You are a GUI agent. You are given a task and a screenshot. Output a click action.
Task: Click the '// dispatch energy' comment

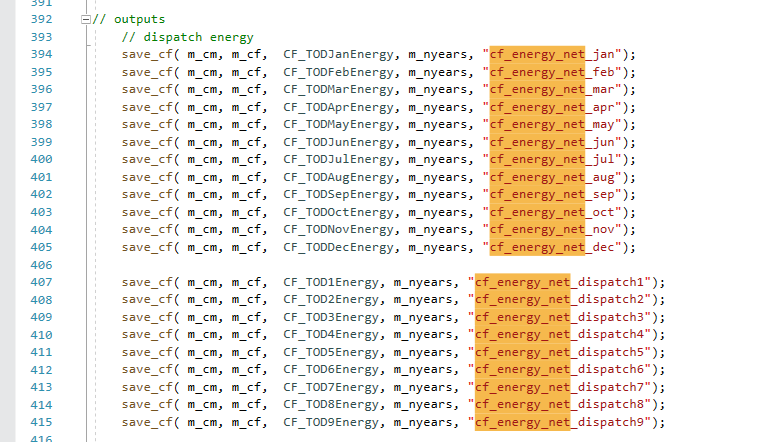188,37
